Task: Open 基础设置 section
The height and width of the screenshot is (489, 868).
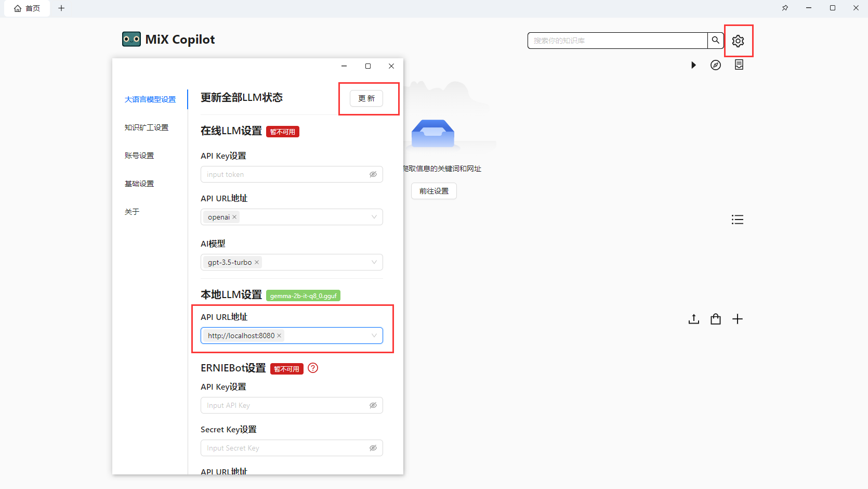Action: (139, 184)
